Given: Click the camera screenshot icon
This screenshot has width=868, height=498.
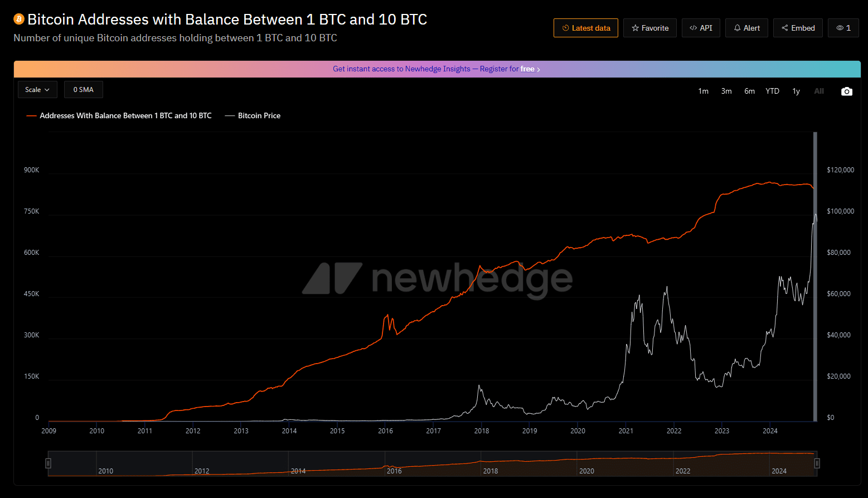Looking at the screenshot, I should (846, 91).
